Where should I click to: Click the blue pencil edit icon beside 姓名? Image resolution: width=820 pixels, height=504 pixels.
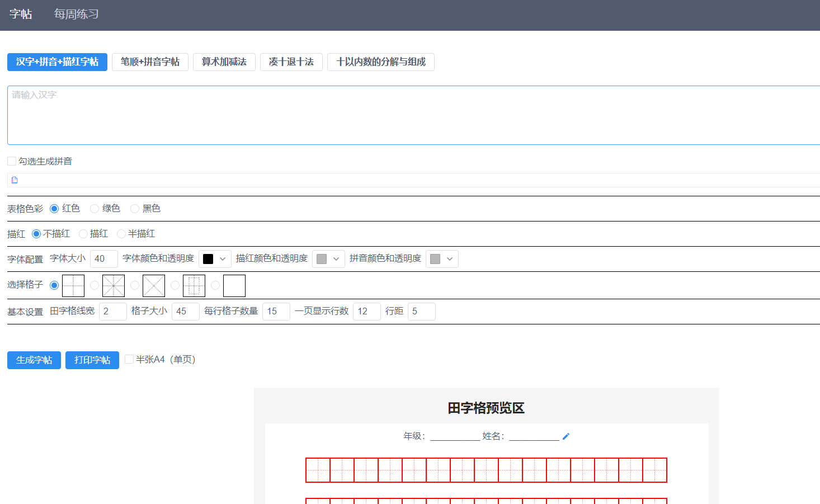click(x=566, y=436)
